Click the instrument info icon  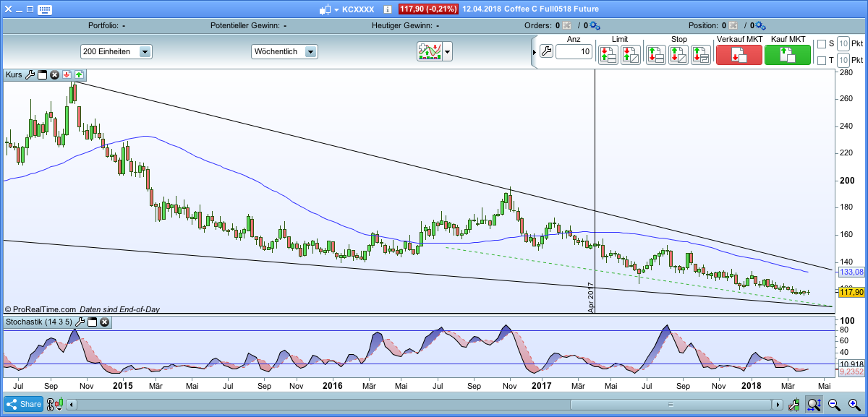(x=388, y=9)
